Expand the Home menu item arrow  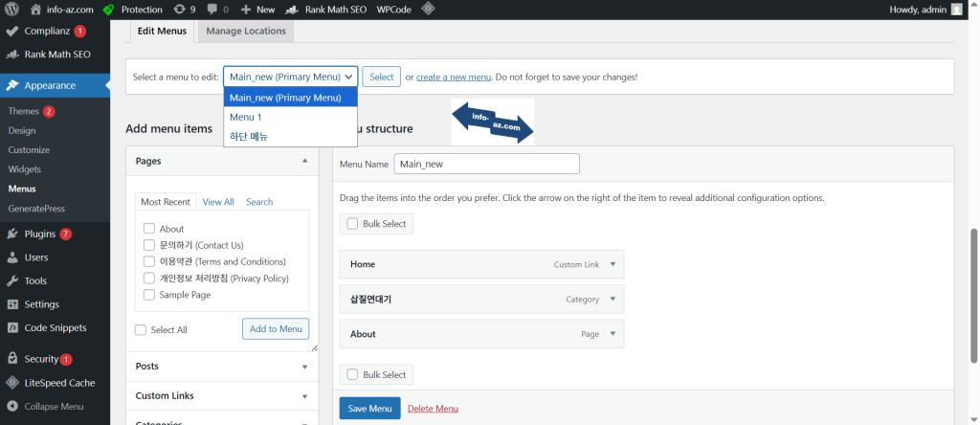click(x=612, y=264)
